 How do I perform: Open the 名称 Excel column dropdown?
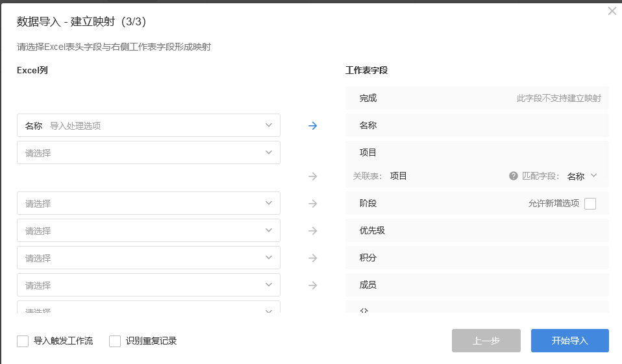pyautogui.click(x=149, y=126)
